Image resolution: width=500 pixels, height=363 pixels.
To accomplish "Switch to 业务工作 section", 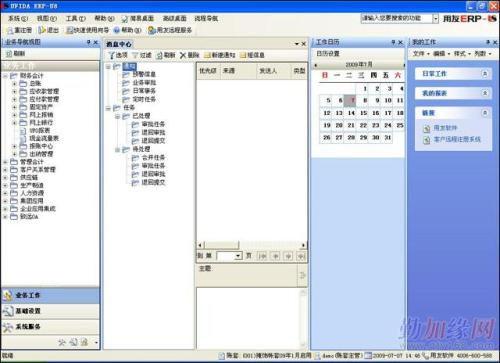I will click(51, 295).
